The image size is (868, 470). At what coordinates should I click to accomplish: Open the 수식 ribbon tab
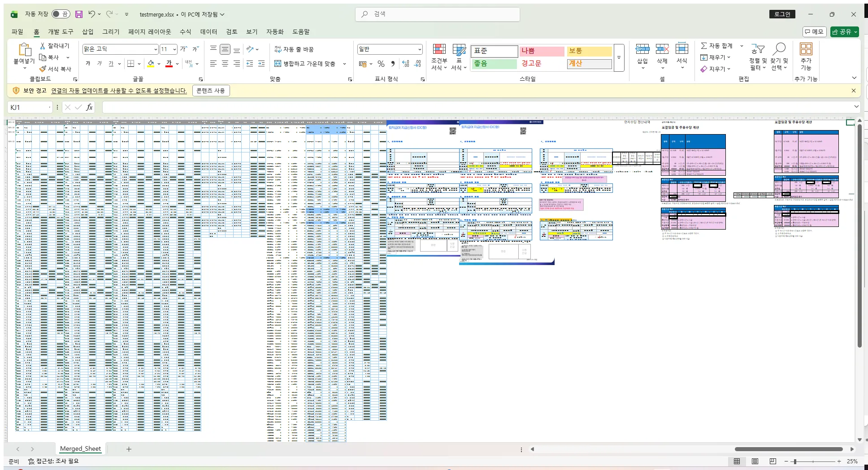point(185,32)
